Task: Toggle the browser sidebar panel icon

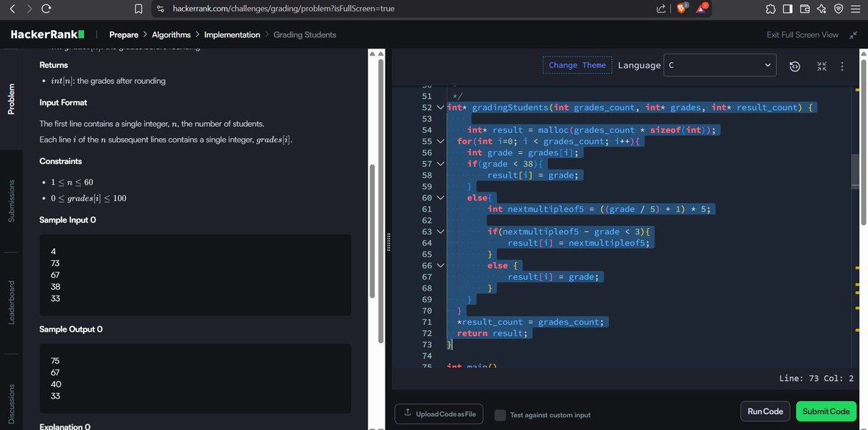Action: click(x=788, y=9)
